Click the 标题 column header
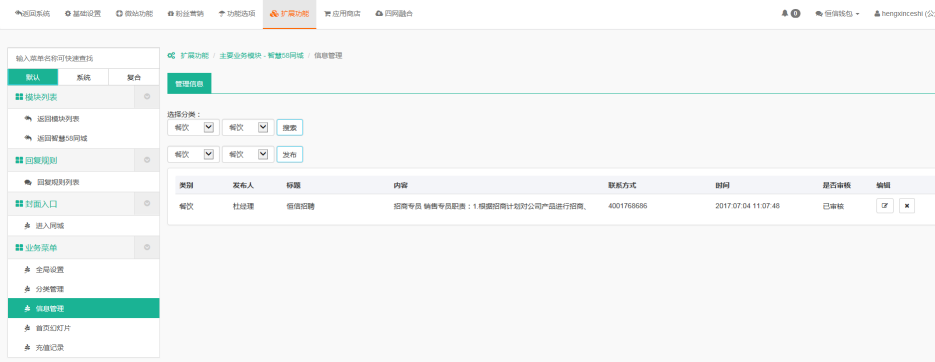 293,185
